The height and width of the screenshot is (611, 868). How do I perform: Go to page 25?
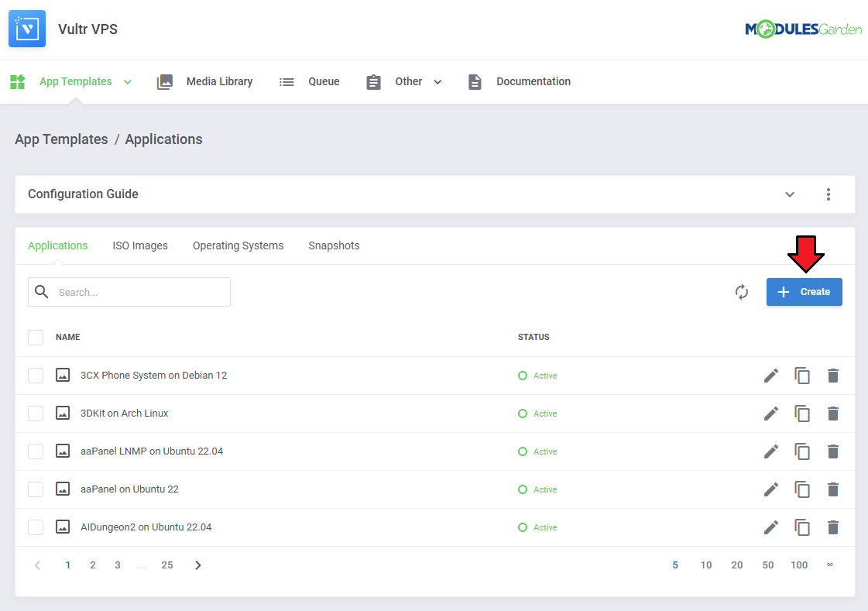[x=167, y=565]
